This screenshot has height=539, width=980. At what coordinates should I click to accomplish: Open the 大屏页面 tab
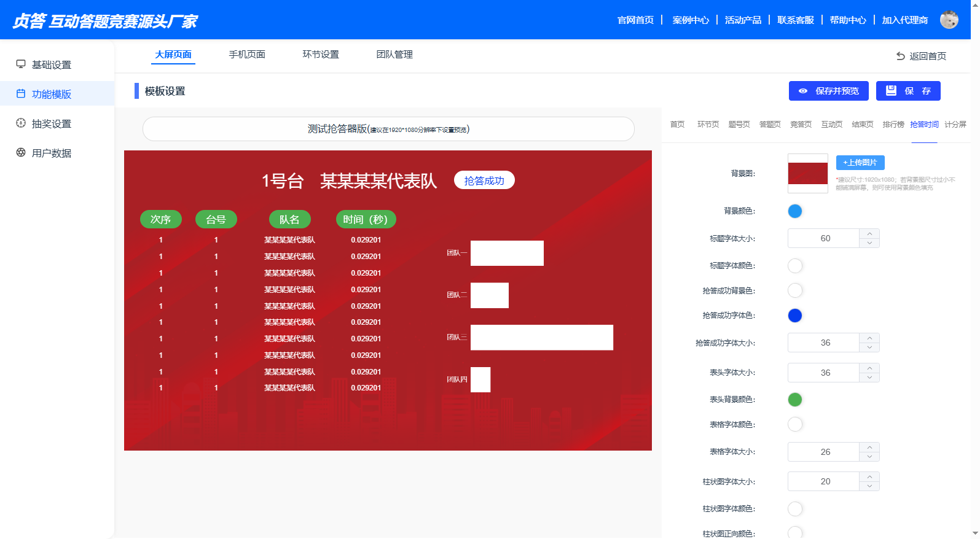click(x=173, y=55)
